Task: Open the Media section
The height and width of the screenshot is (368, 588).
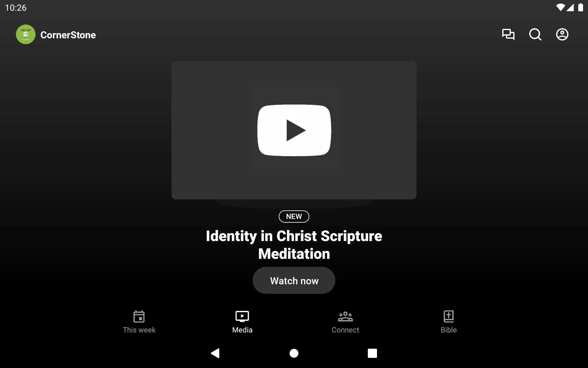Action: 242,321
